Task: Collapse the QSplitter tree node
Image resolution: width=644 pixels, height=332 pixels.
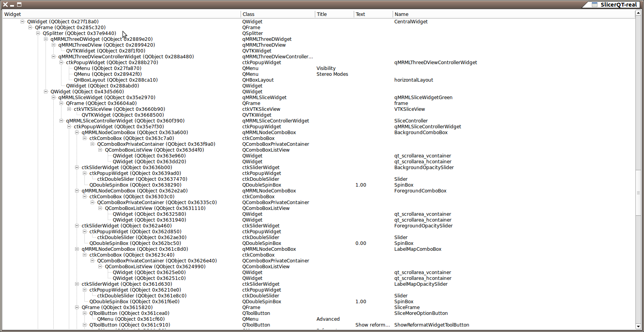Action: [38, 33]
